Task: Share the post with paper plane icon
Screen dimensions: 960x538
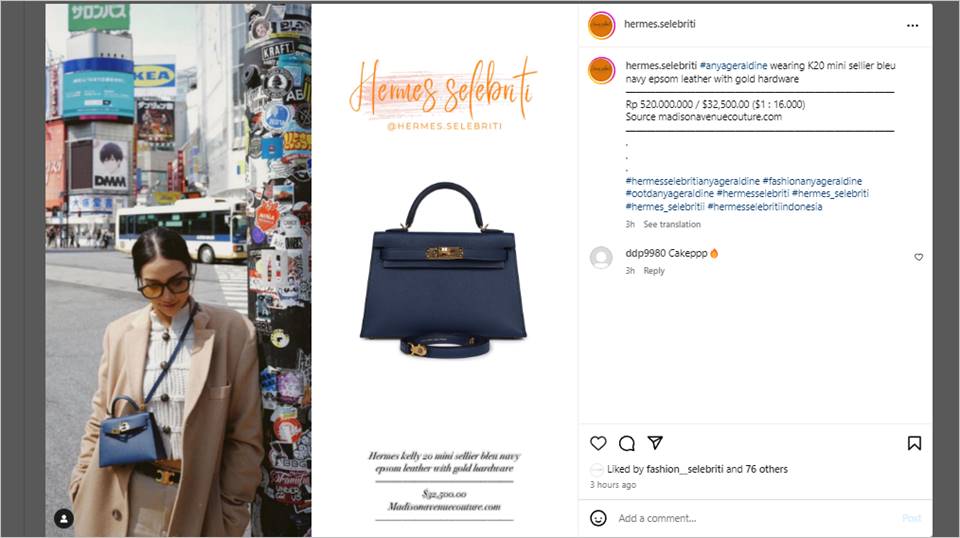Action: 655,443
